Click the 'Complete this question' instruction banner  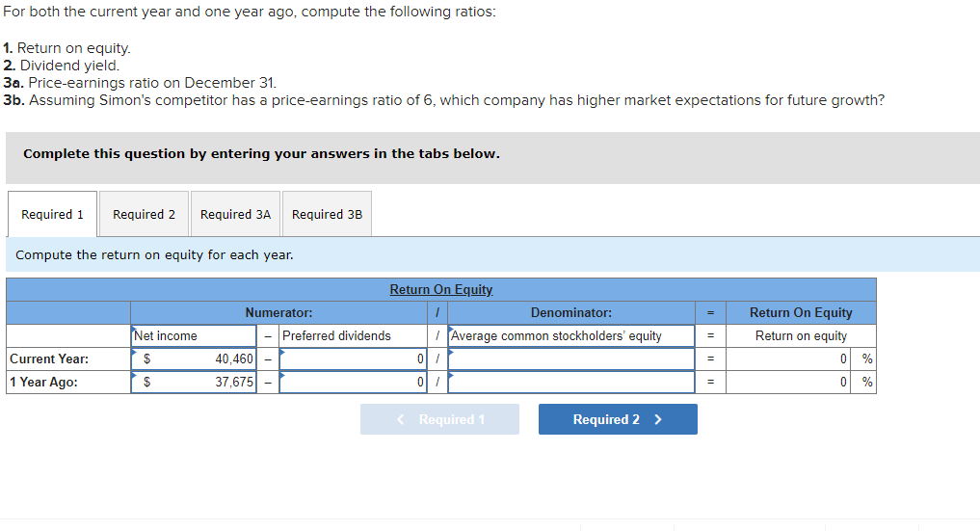pyautogui.click(x=492, y=157)
